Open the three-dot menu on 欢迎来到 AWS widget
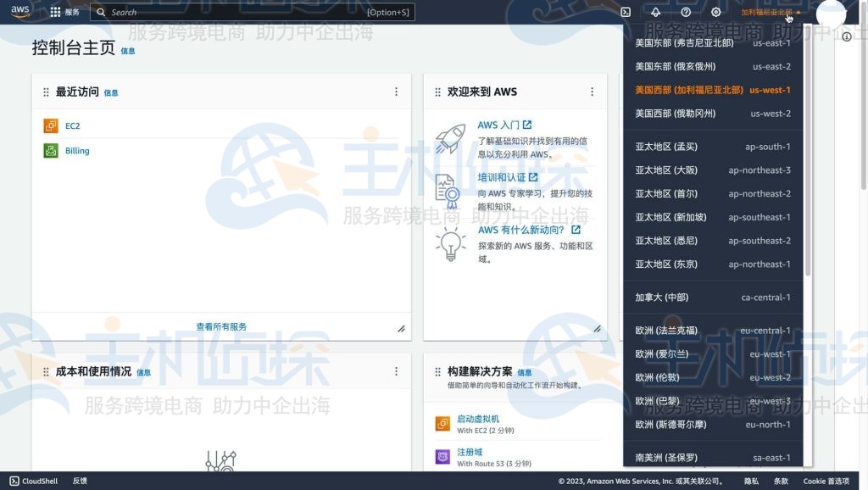This screenshot has width=868, height=490. pos(592,92)
